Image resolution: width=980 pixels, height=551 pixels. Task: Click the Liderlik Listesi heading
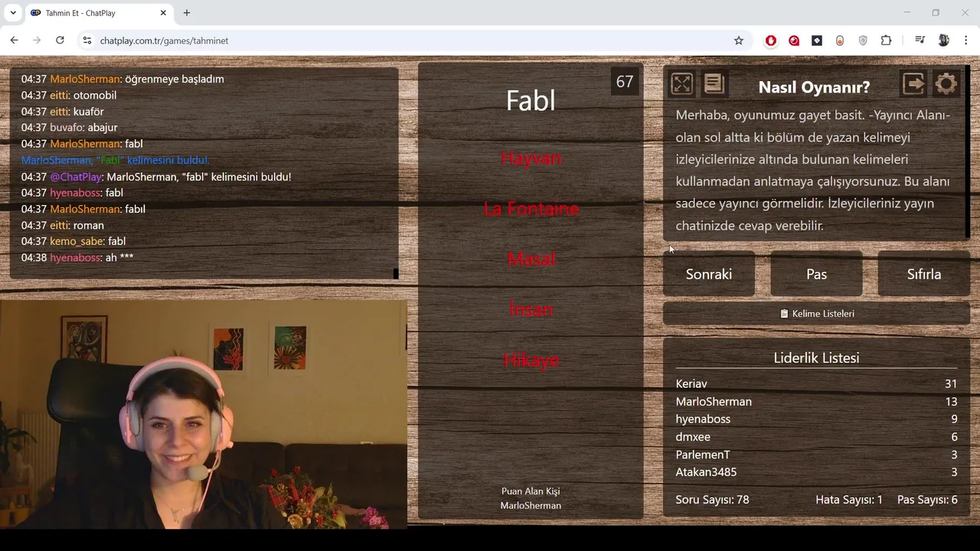click(x=816, y=358)
